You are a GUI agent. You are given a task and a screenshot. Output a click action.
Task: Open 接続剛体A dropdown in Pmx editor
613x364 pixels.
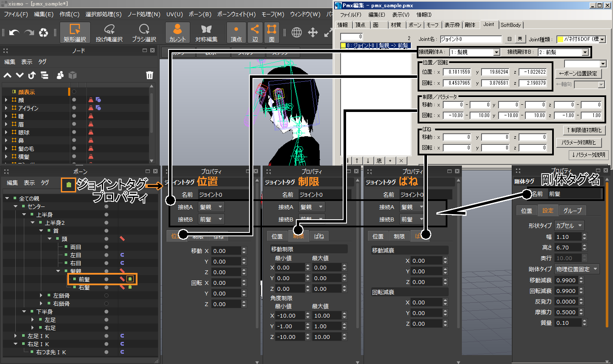point(496,52)
